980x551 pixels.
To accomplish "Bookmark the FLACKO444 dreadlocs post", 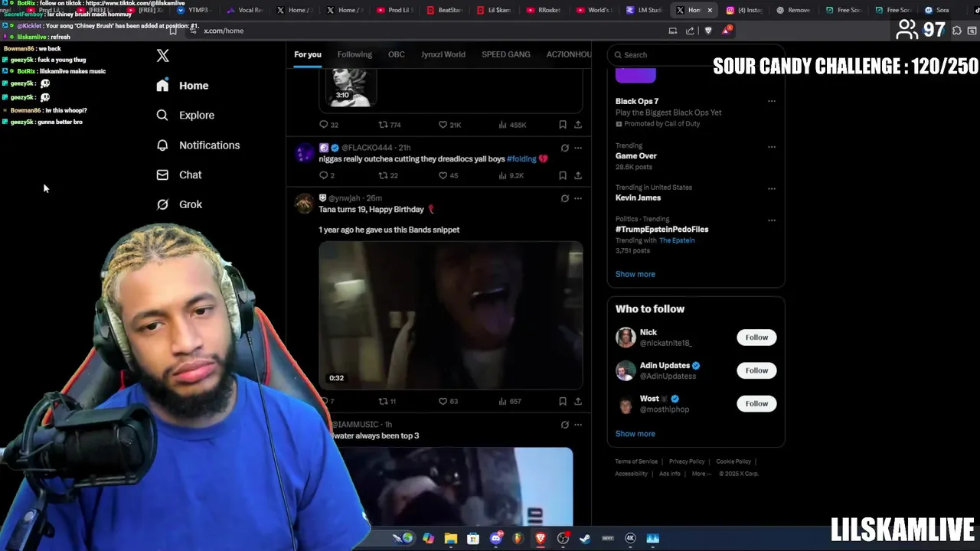I will [x=563, y=175].
